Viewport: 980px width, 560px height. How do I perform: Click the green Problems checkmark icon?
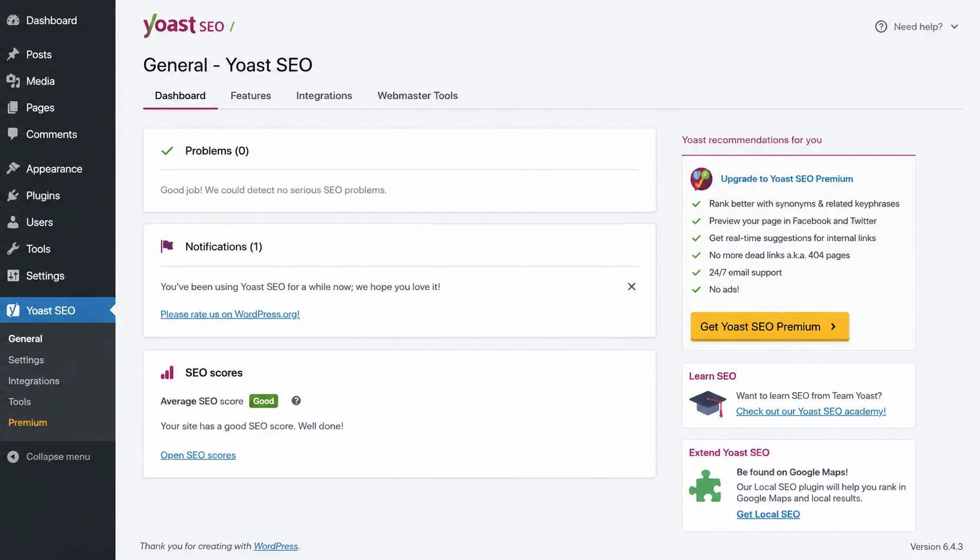(168, 151)
